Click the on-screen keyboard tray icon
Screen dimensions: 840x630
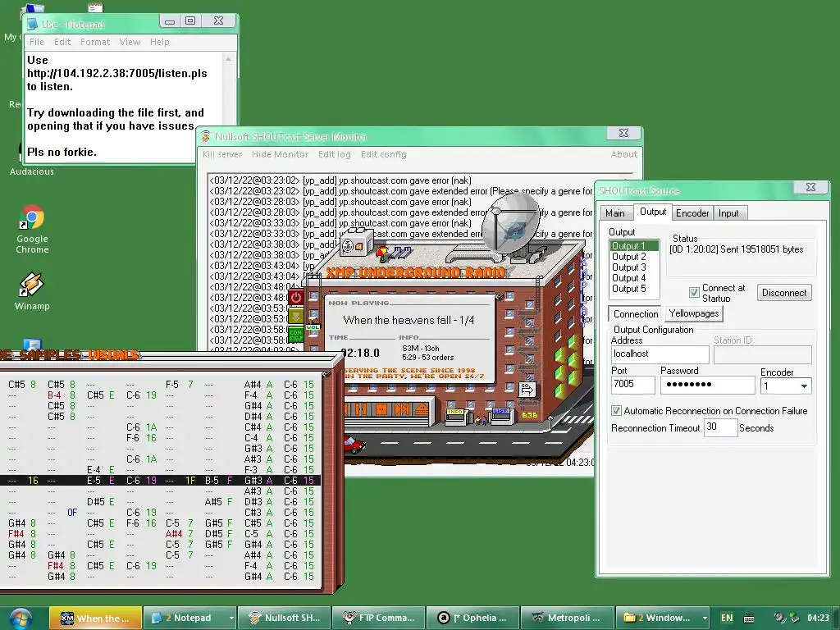(x=750, y=619)
